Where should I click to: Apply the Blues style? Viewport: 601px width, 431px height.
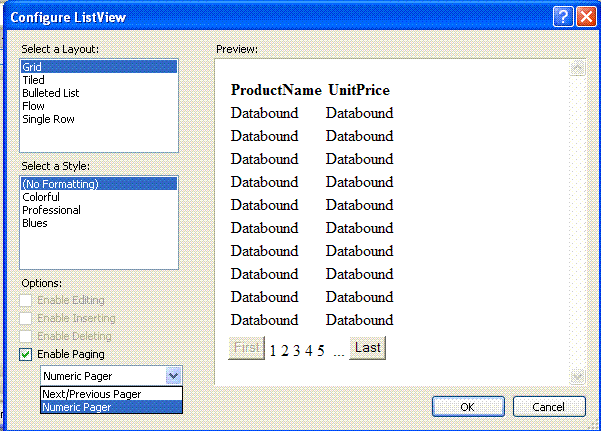tap(35, 223)
